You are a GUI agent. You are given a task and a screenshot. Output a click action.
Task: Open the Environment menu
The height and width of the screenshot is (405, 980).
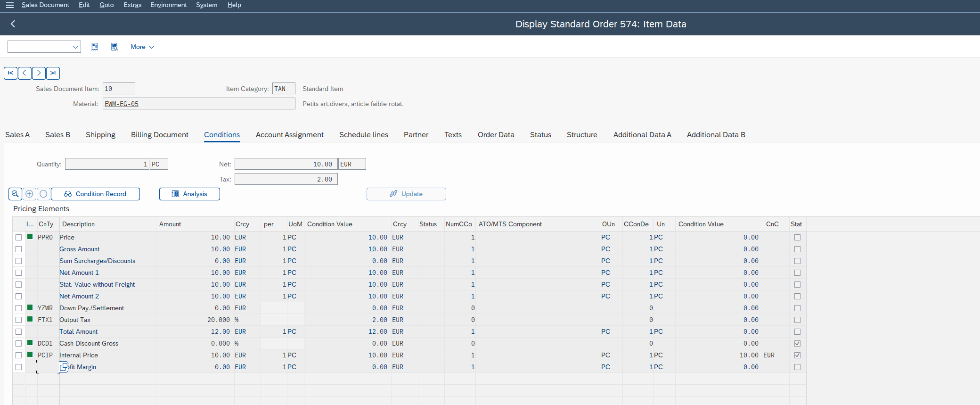click(169, 5)
